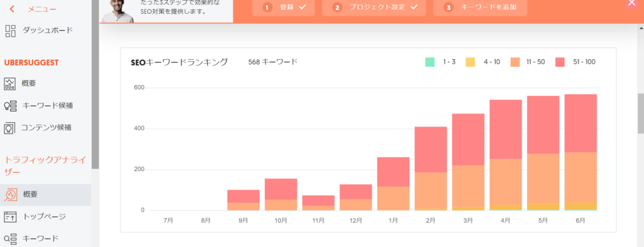Close the orange onboarding banner
The image size is (644, 247).
(x=632, y=3)
